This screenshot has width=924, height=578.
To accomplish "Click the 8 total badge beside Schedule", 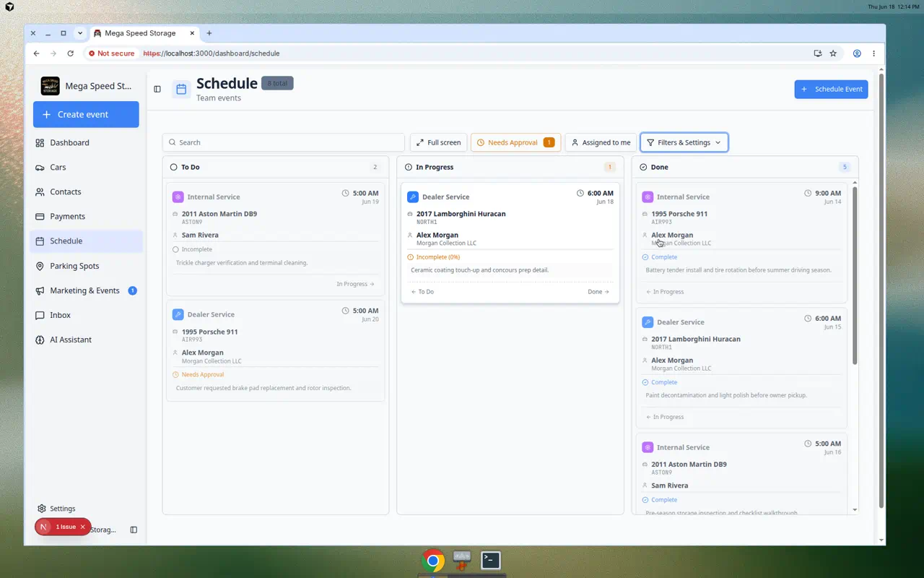I will [277, 83].
